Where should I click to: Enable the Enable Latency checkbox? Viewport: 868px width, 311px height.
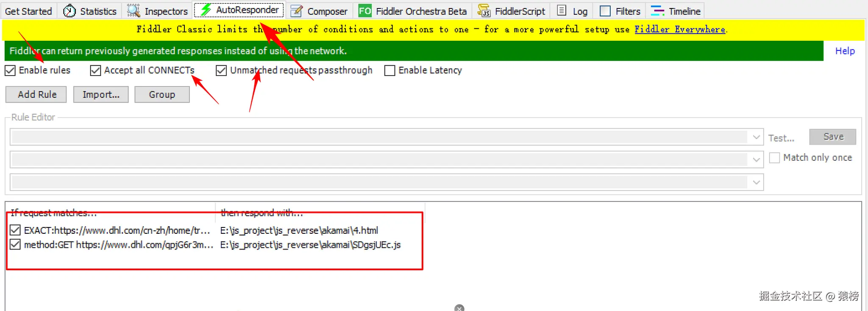(389, 70)
